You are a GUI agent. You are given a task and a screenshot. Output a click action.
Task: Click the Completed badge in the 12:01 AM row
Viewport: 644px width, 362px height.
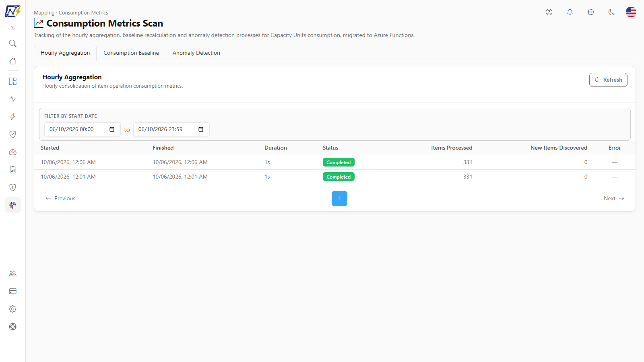[339, 177]
